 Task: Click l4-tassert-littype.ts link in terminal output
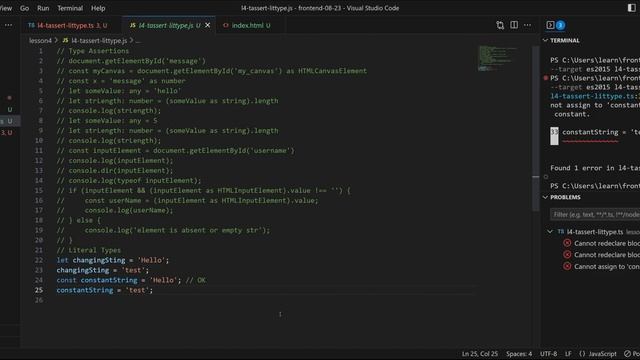(x=593, y=96)
